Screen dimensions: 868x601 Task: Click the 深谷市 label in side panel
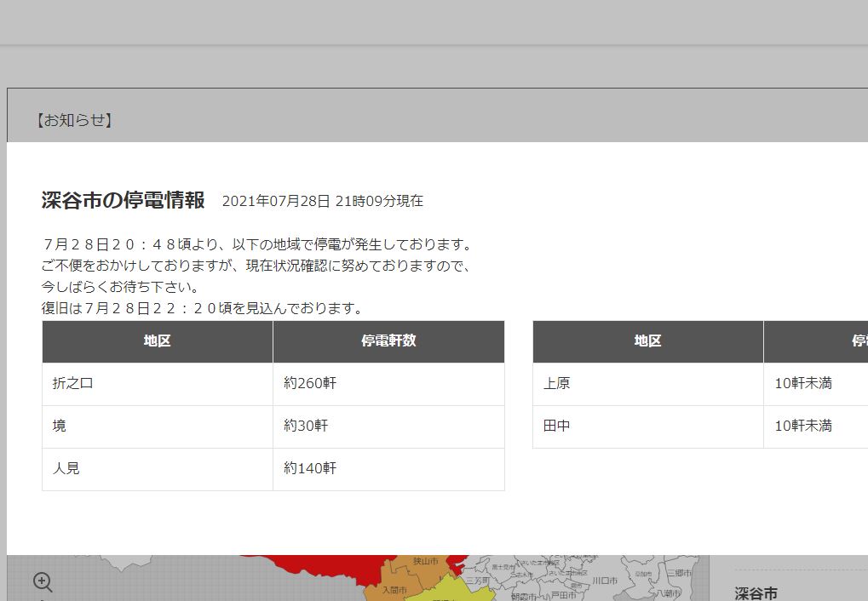[x=756, y=594]
